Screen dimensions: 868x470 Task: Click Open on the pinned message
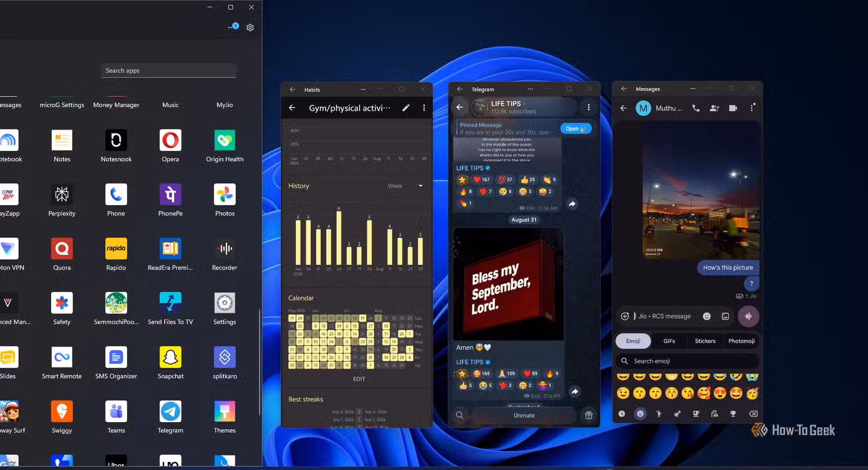[576, 128]
